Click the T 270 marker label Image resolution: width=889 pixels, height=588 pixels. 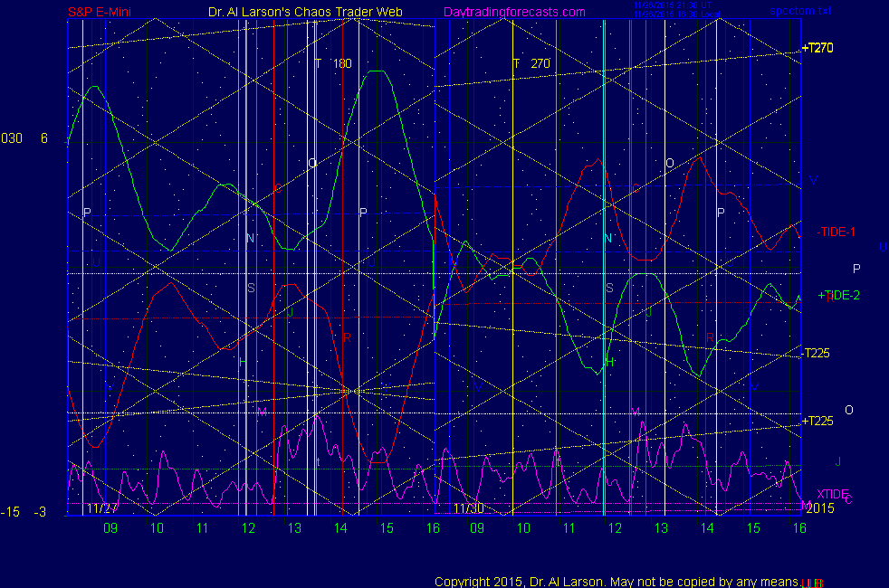[x=531, y=63]
